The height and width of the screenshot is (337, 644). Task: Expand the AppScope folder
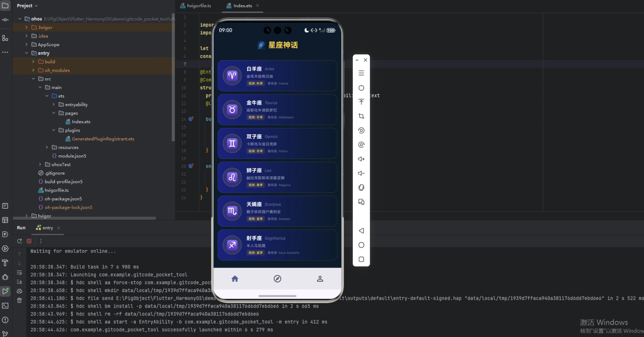[27, 45]
